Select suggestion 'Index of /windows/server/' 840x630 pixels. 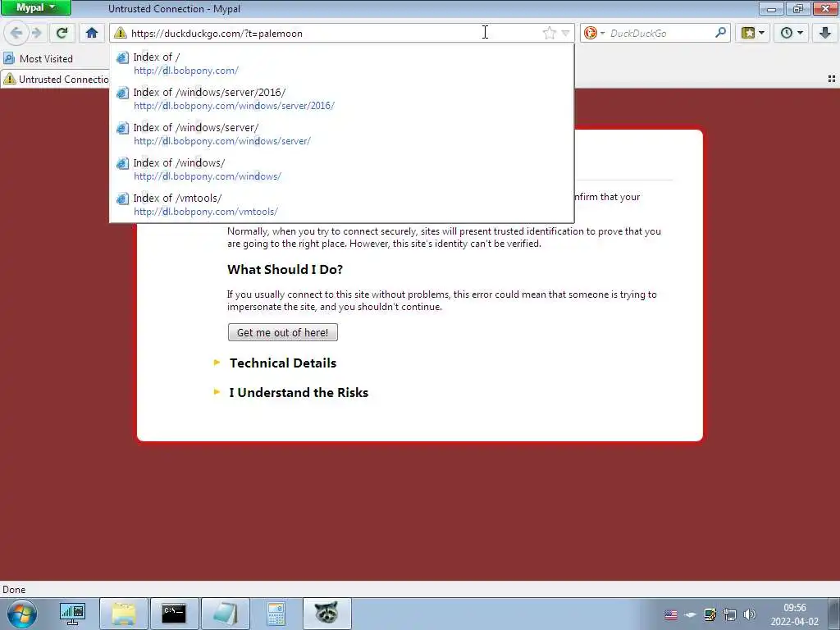point(342,134)
